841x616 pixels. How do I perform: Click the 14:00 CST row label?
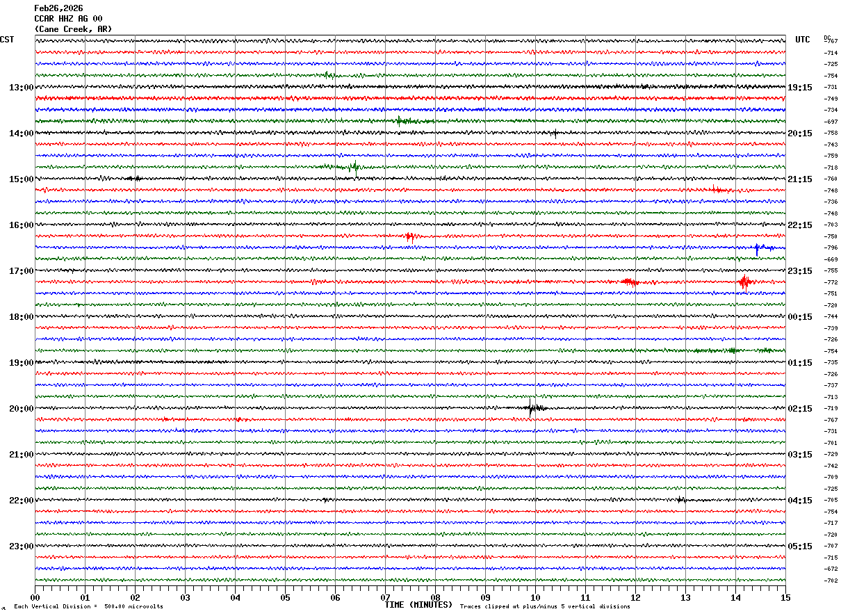(21, 133)
